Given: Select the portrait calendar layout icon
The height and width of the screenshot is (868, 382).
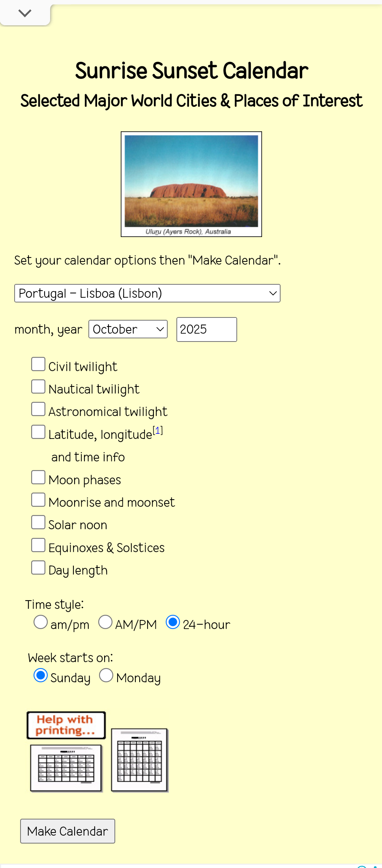Looking at the screenshot, I should (x=139, y=760).
